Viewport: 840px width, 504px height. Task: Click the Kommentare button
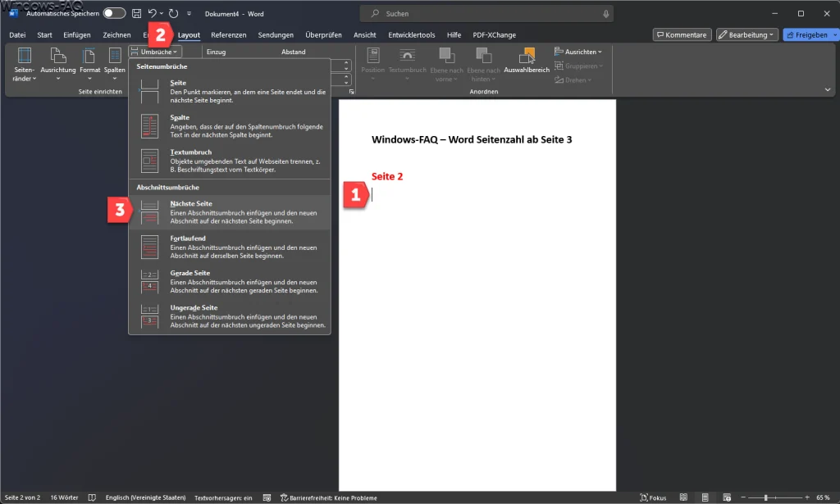point(682,34)
